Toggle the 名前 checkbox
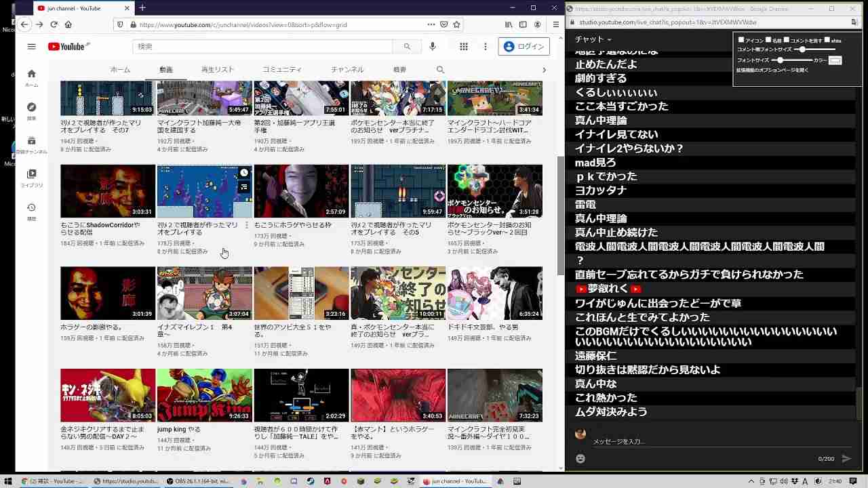This screenshot has height=488, width=868. [768, 40]
